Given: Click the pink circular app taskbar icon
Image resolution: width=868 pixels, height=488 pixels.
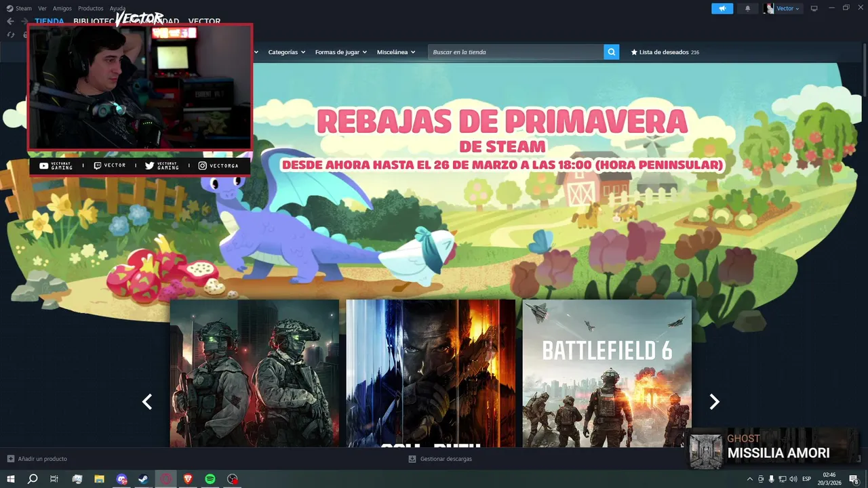Looking at the screenshot, I should click(x=165, y=479).
